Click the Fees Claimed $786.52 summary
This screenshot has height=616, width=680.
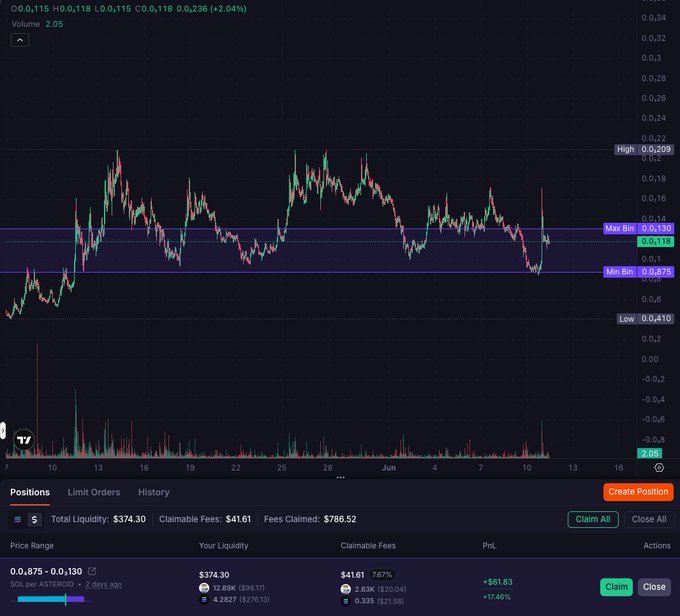click(x=310, y=519)
